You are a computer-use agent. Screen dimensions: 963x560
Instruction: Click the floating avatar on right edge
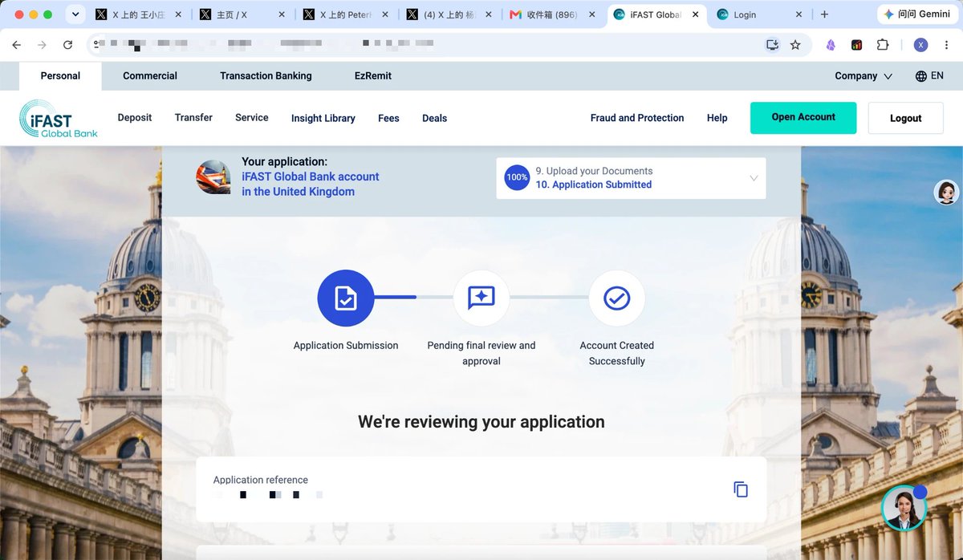coord(947,193)
